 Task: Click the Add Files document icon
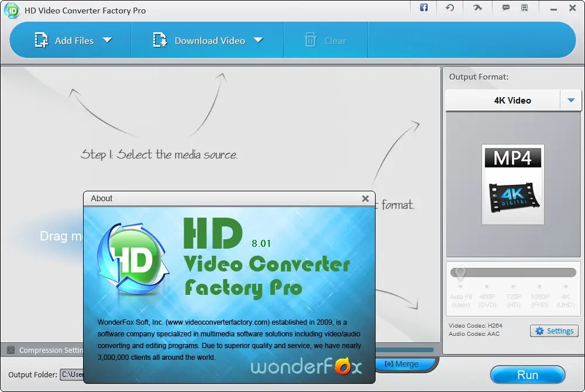coord(41,40)
